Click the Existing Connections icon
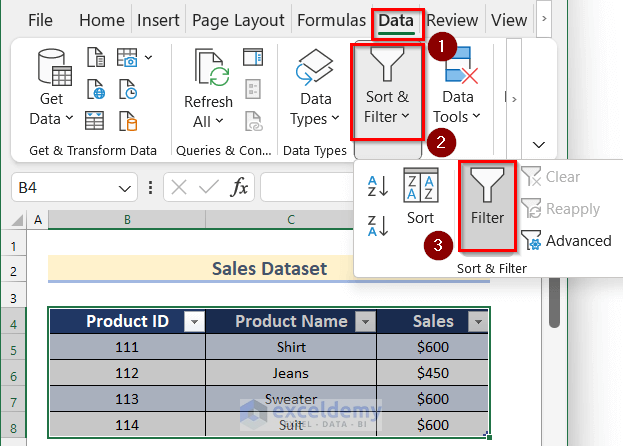Viewport: 623px width, 446px height. coord(128,121)
